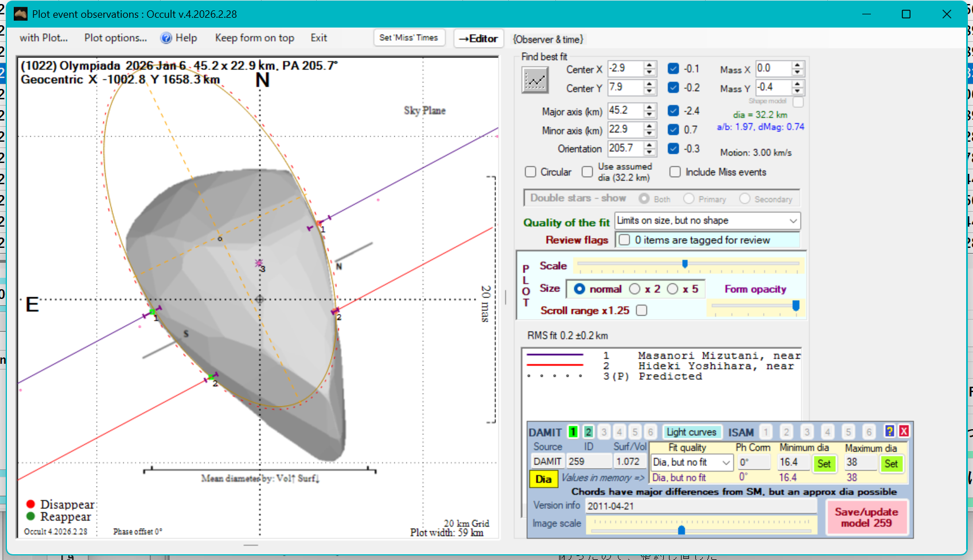973x560 pixels.
Task: Open the Plot options menu
Action: [x=115, y=38]
